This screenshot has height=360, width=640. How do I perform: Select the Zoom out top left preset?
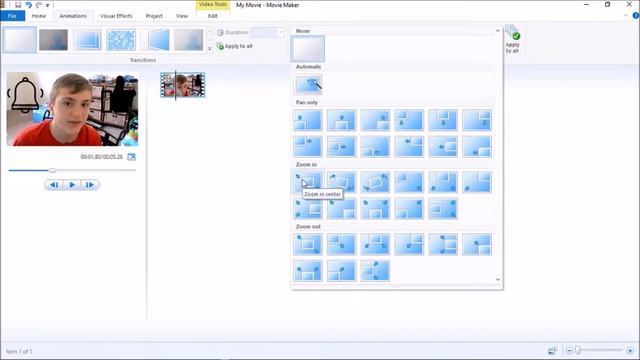(x=342, y=244)
